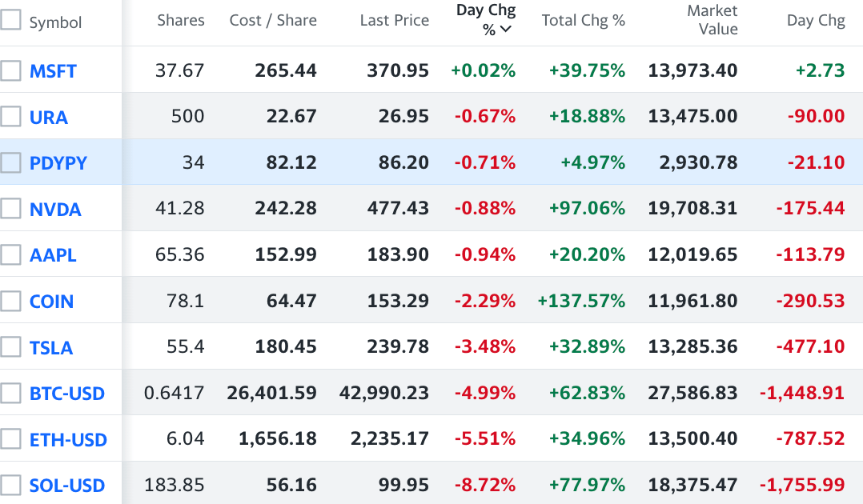The image size is (863, 504).
Task: Click MSFT day change +0.02%
Action: tap(484, 70)
